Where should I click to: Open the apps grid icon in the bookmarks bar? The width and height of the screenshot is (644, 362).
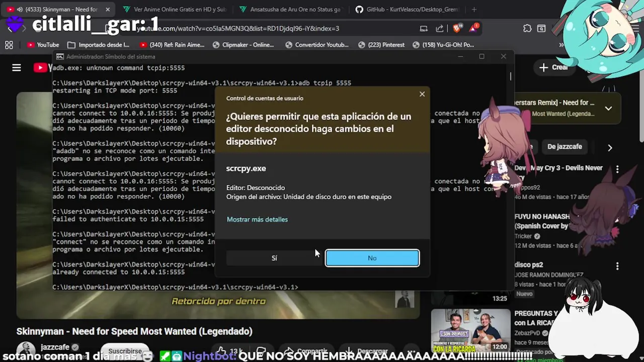9,45
